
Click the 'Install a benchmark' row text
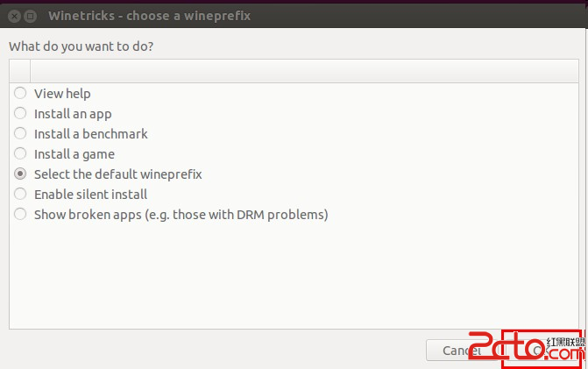click(x=91, y=134)
